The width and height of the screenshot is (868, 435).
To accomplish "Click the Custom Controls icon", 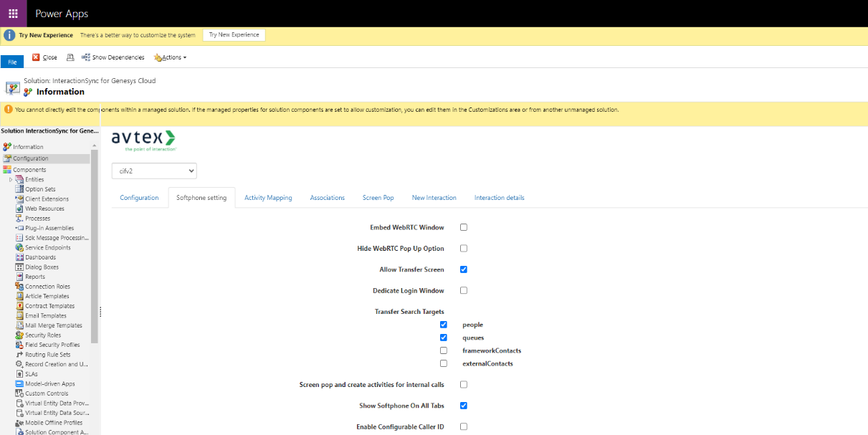I will click(x=19, y=393).
